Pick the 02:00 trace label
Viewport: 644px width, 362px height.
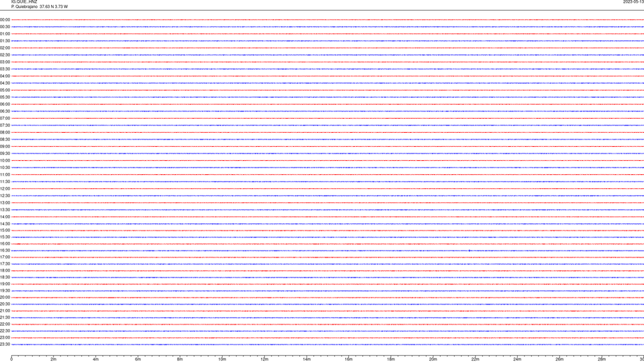click(5, 48)
